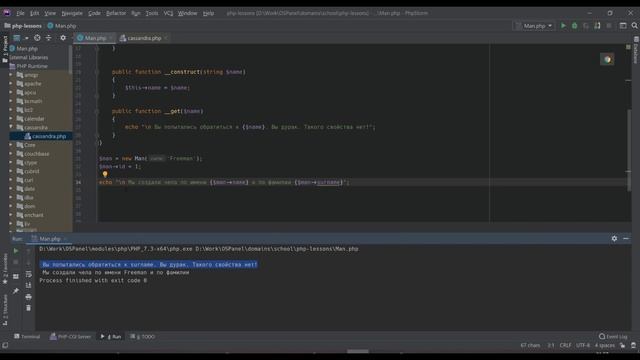
Task: Click 'Process finished with exit code 0' line
Action: pos(93,280)
